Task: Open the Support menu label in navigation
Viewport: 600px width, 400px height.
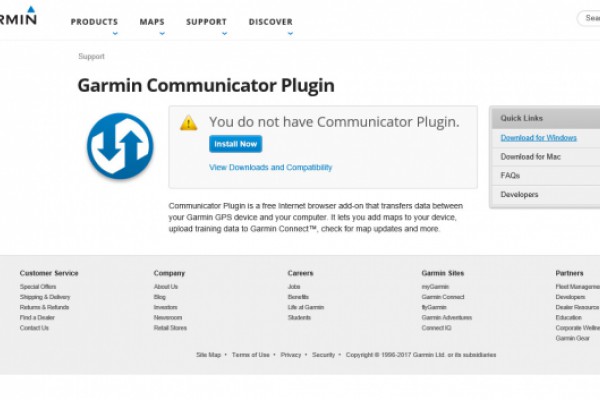Action: (x=206, y=22)
